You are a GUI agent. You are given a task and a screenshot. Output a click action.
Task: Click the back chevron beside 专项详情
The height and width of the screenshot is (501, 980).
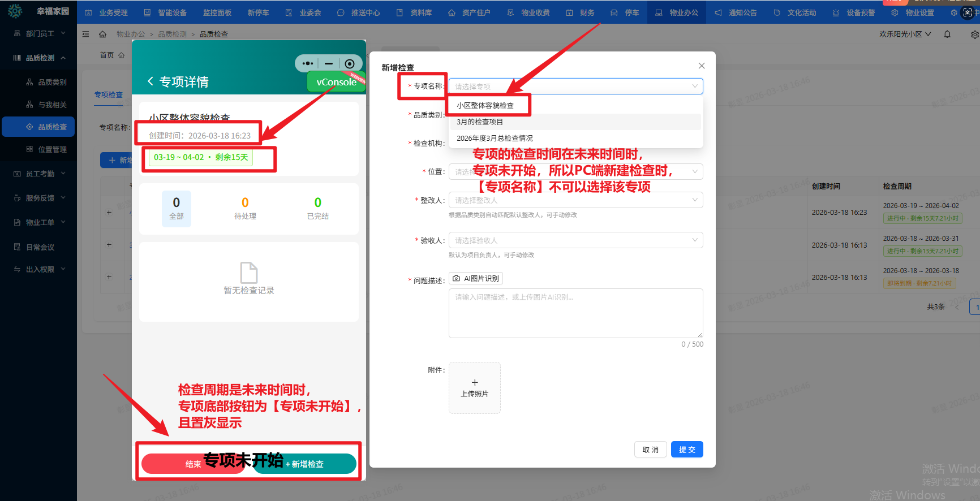click(151, 81)
